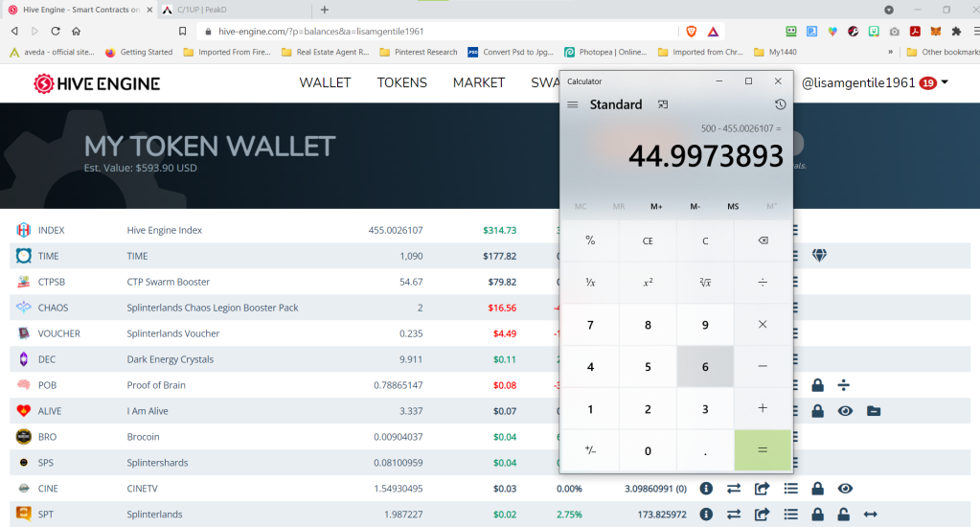Click the Adobe Acrobat extension icon
The image size is (980, 527).
pyautogui.click(x=915, y=32)
